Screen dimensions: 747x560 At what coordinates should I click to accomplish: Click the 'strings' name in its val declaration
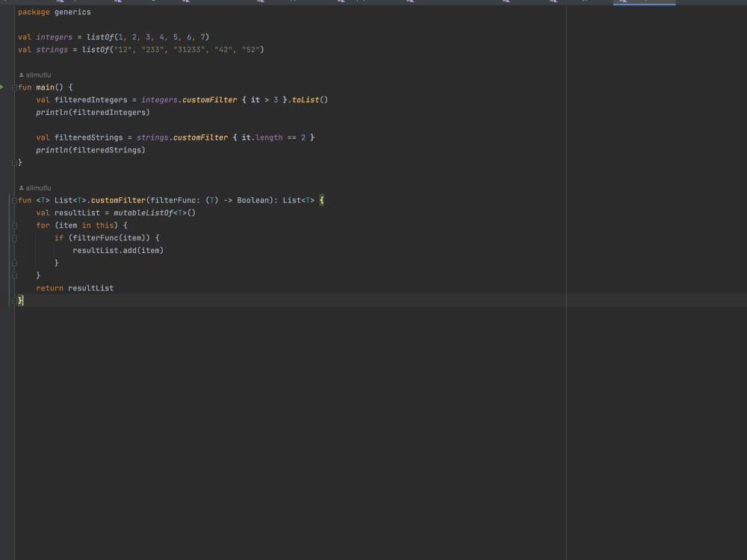pos(52,49)
